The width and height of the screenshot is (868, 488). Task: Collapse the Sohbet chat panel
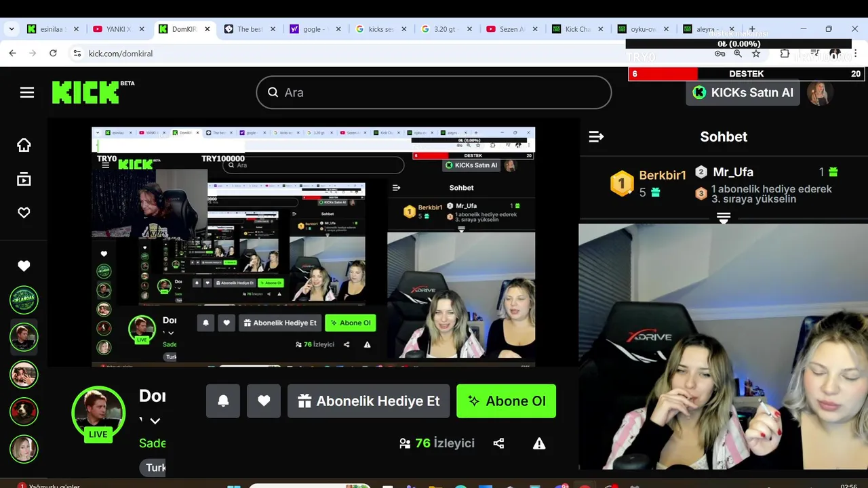coord(596,137)
